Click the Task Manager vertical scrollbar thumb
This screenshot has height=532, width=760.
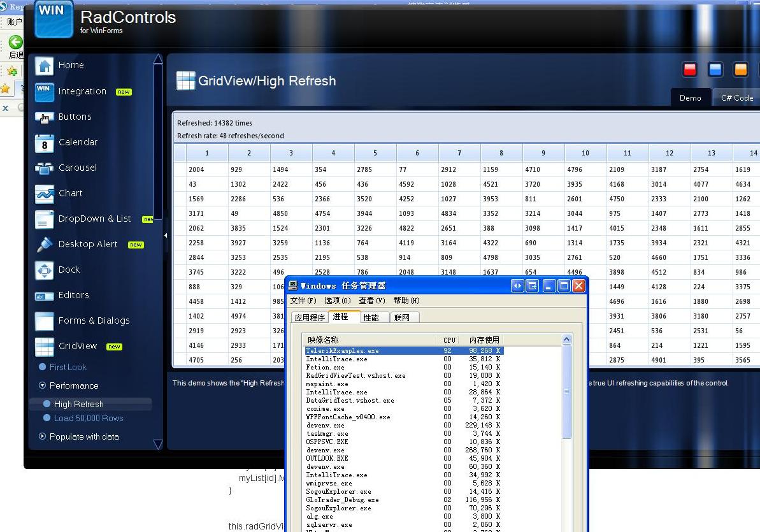pyautogui.click(x=566, y=392)
